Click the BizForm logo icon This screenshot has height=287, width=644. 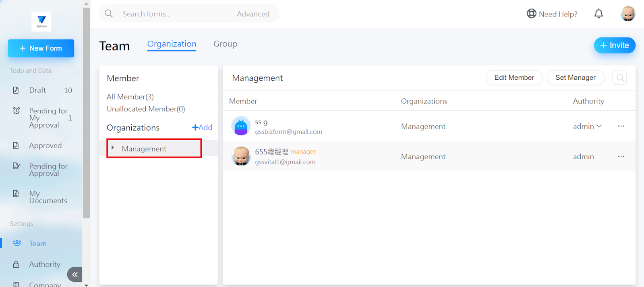41,21
